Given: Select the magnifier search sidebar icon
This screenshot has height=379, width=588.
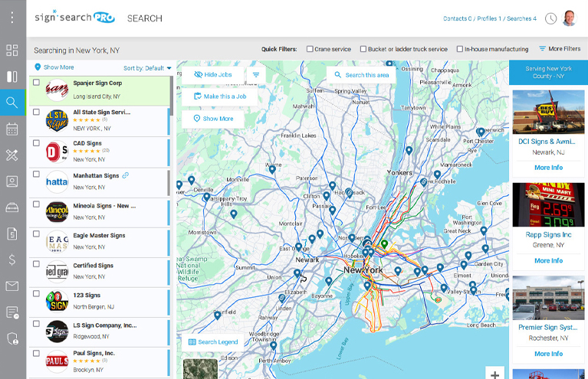Looking at the screenshot, I should pyautogui.click(x=12, y=103).
